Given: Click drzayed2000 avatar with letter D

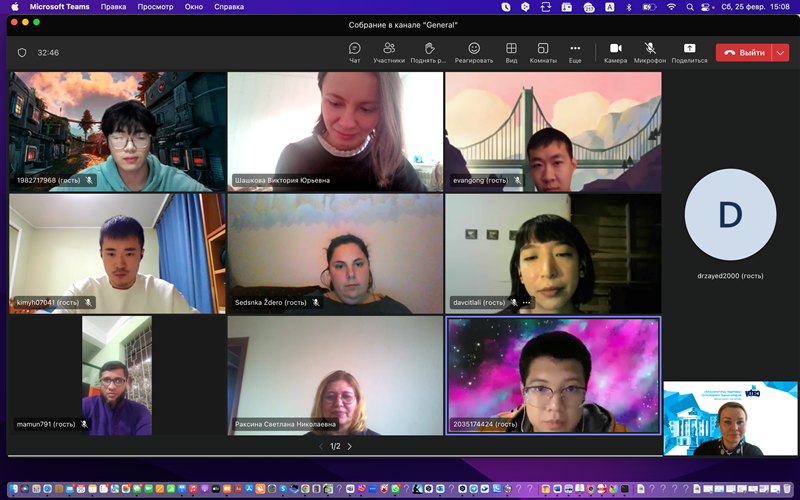Looking at the screenshot, I should pyautogui.click(x=730, y=215).
